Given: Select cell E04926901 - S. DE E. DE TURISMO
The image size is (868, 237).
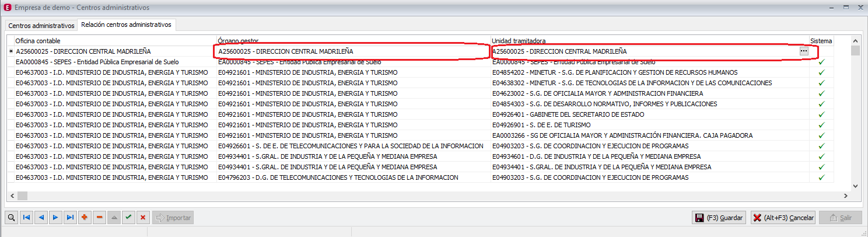Looking at the screenshot, I should (650, 125).
